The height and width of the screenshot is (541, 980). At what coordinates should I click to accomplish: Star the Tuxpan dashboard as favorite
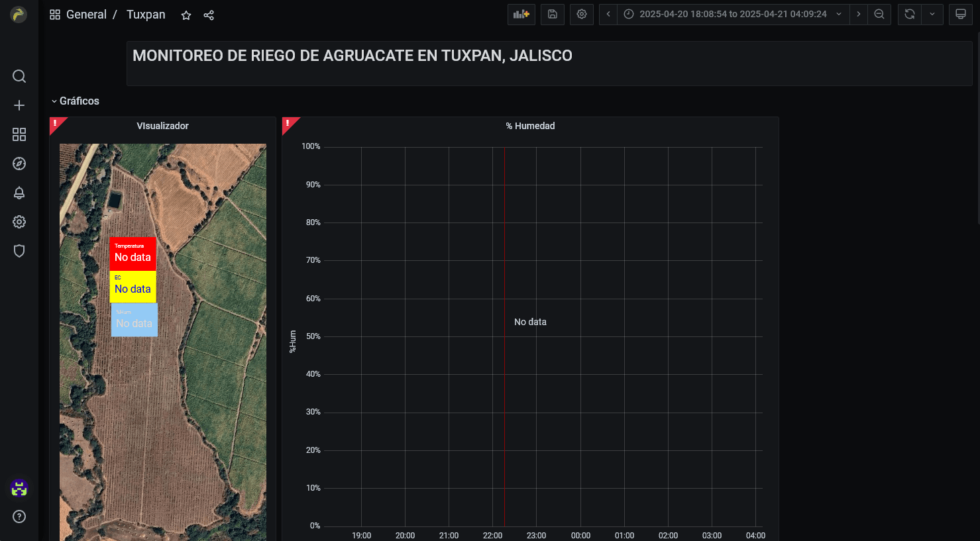coord(186,15)
